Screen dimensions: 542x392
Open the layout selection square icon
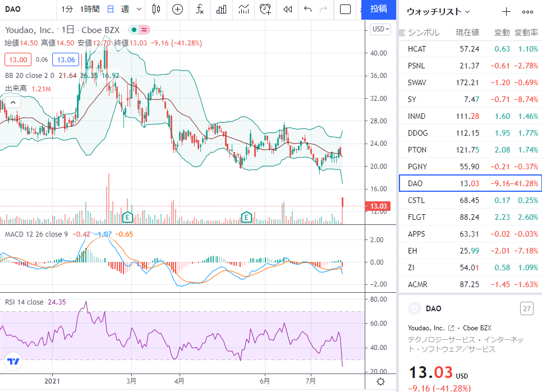[345, 10]
